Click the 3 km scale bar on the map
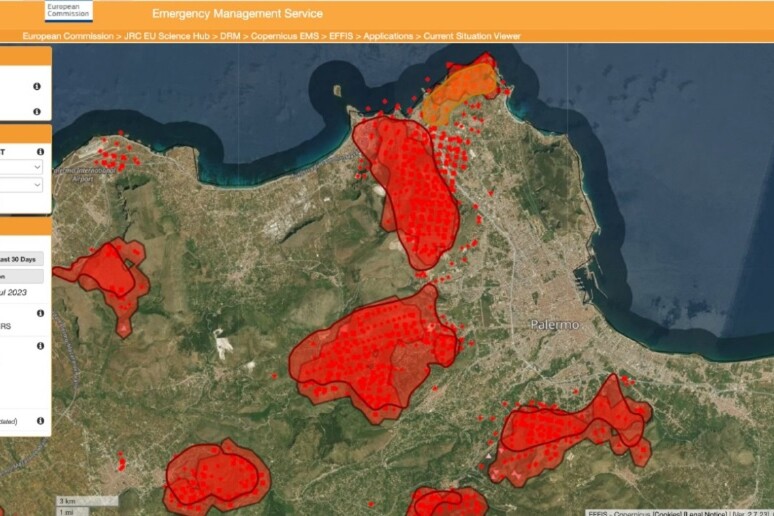The image size is (774, 516). [x=68, y=500]
